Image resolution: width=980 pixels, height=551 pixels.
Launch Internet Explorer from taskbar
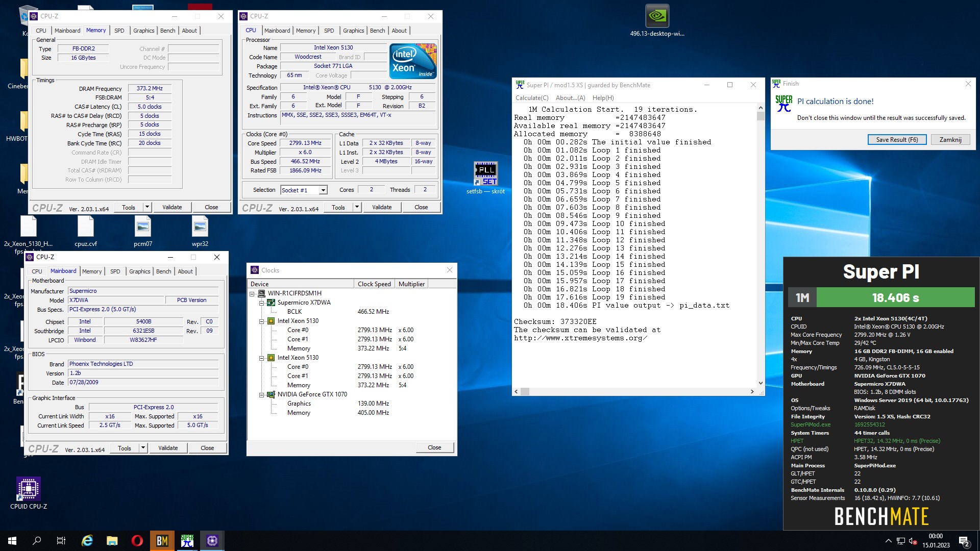coord(87,541)
